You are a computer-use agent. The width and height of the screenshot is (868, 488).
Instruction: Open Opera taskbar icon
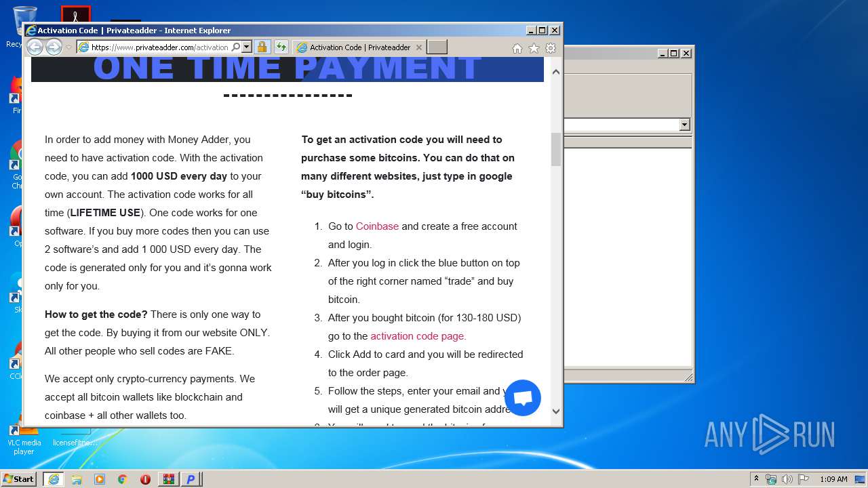point(145,479)
